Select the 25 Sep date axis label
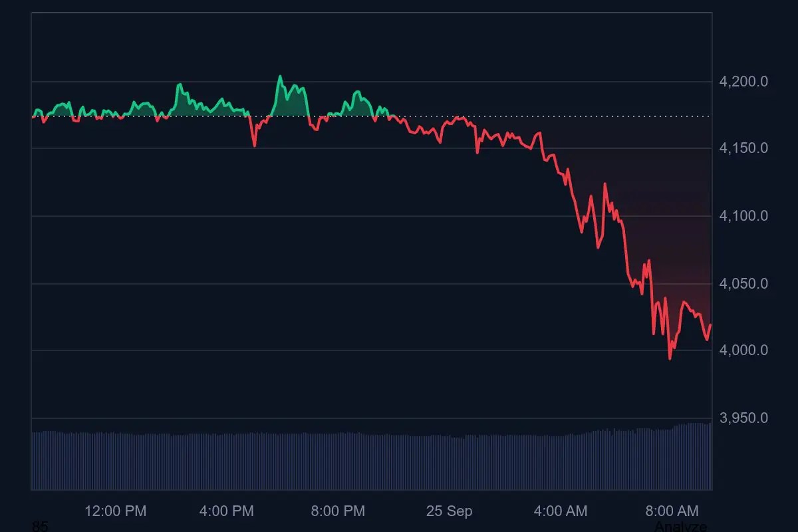This screenshot has height=532, width=798. point(449,511)
